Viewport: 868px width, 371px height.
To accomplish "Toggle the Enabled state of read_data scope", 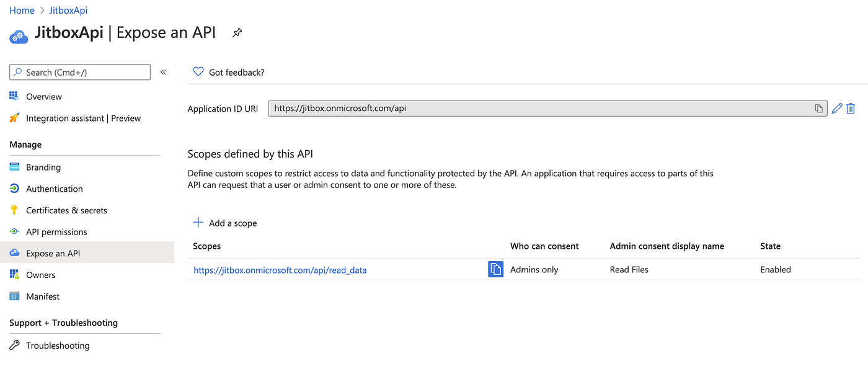I will (776, 269).
